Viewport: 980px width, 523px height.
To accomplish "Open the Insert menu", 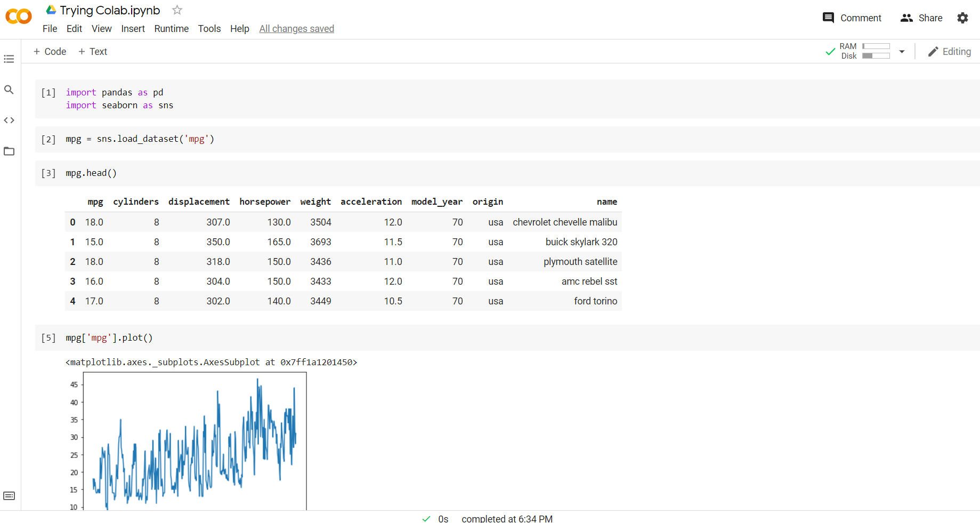I will [x=133, y=29].
